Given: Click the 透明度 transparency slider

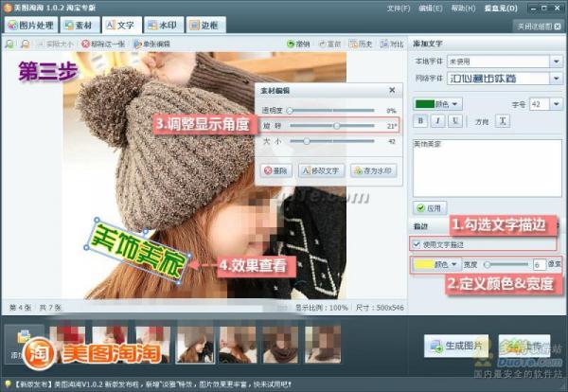Looking at the screenshot, I should click(x=331, y=111).
